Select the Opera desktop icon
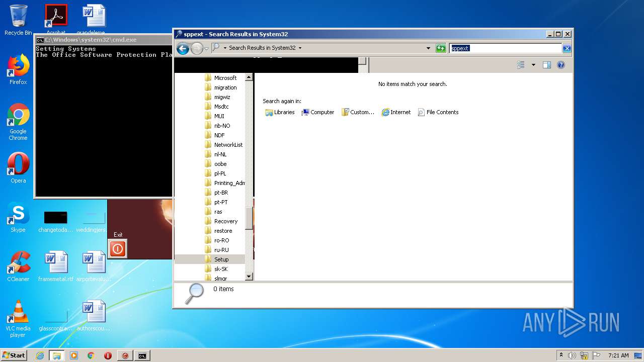The height and width of the screenshot is (362, 644). (18, 168)
